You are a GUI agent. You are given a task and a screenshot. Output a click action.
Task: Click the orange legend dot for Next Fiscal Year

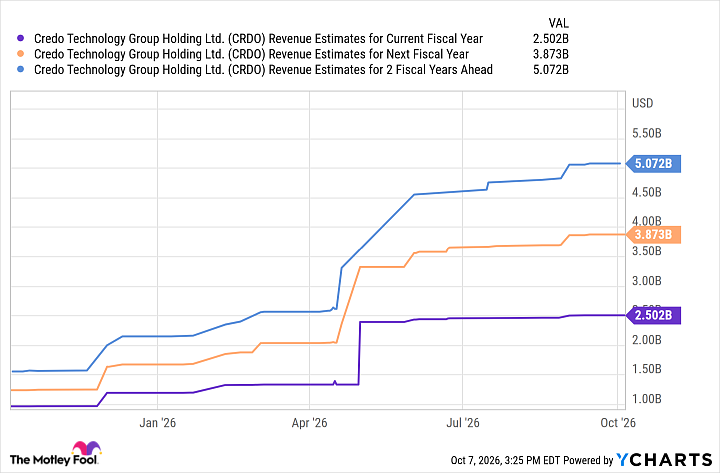click(20, 54)
